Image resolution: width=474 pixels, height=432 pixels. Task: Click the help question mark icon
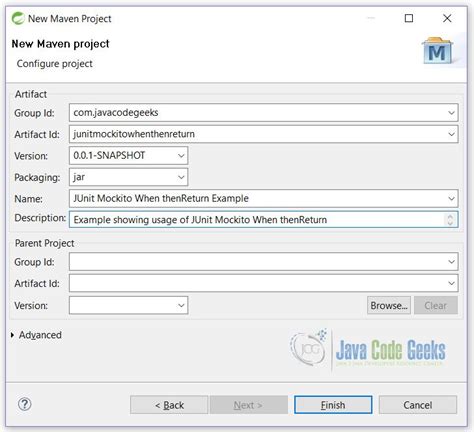pos(25,404)
